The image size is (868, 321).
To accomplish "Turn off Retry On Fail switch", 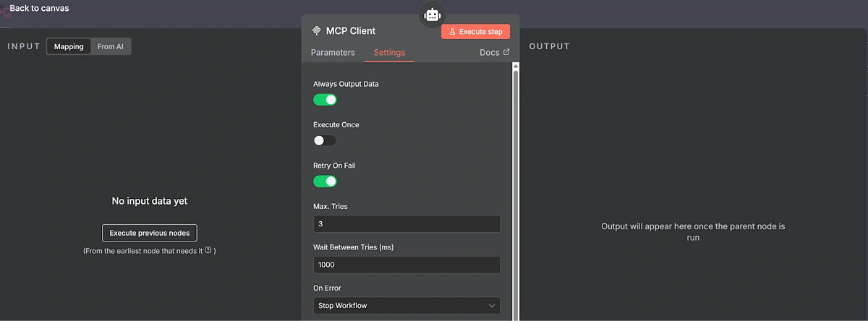I will (325, 181).
